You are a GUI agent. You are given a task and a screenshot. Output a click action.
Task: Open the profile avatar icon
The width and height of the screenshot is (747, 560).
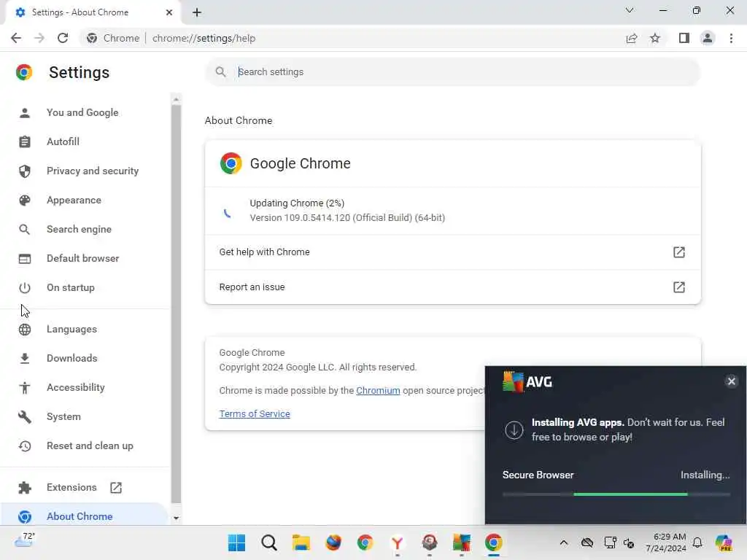point(708,38)
